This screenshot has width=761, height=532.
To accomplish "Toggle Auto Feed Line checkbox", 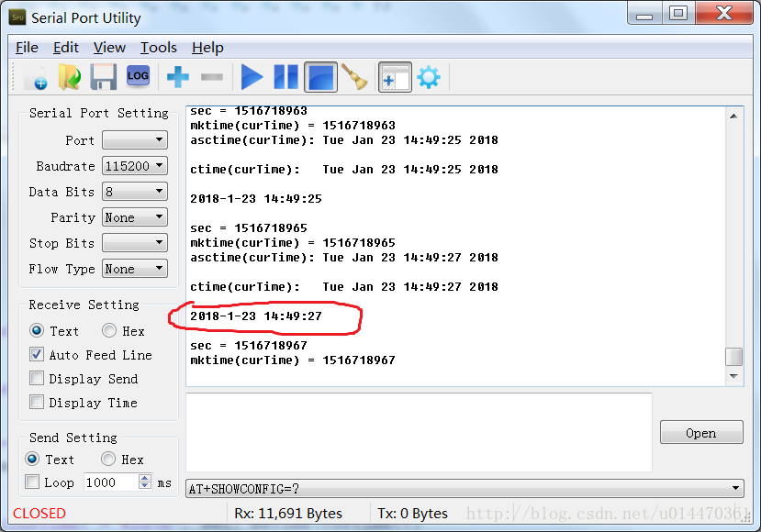I will click(37, 354).
